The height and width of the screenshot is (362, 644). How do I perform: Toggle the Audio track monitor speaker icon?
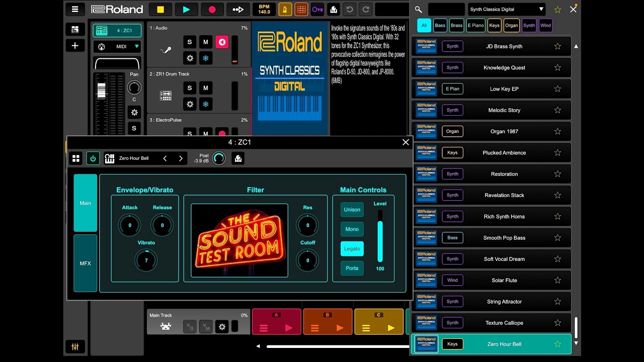pos(222,42)
